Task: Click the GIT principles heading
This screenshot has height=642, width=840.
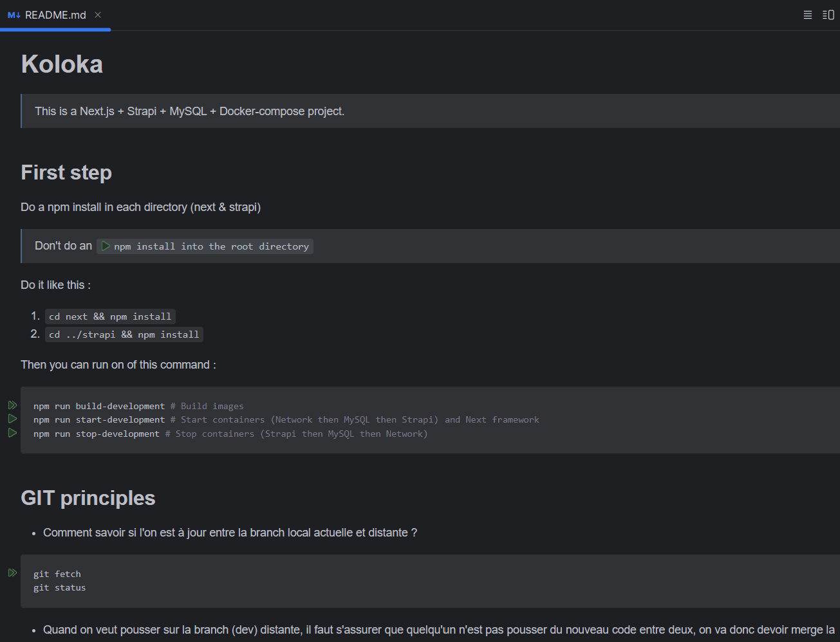Action: click(x=88, y=498)
